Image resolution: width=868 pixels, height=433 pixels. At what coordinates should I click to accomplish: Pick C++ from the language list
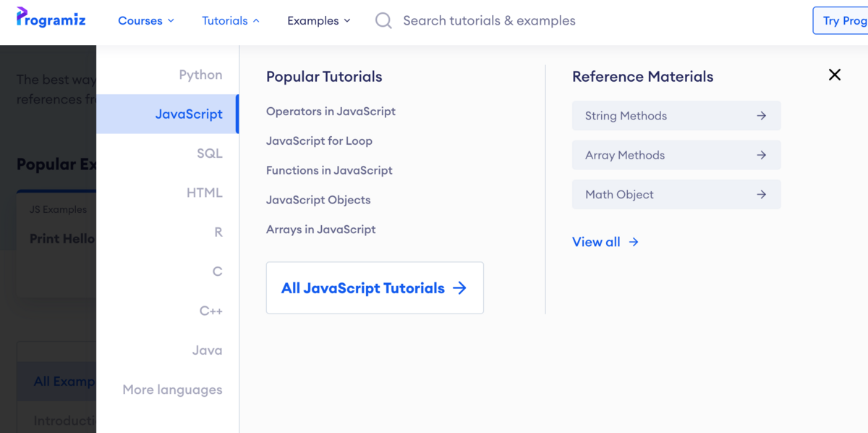click(210, 311)
